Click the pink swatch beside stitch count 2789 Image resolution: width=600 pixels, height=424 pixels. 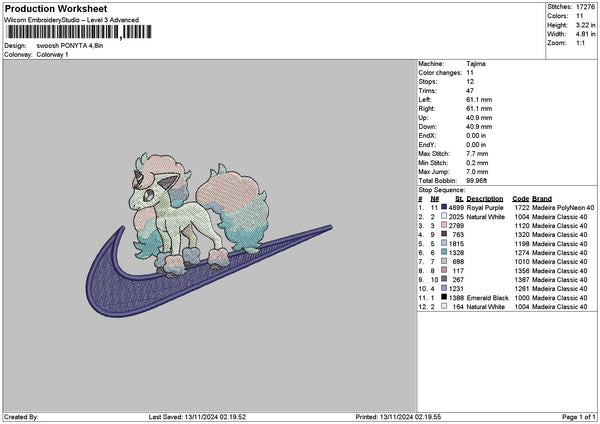[x=444, y=225]
